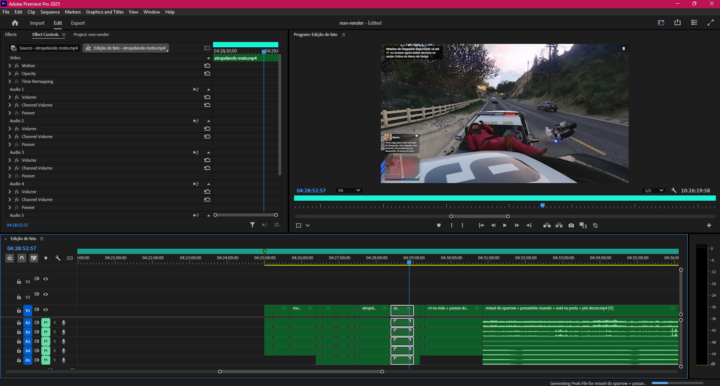
Task: Open the Quick Export share icon
Action: click(x=677, y=22)
